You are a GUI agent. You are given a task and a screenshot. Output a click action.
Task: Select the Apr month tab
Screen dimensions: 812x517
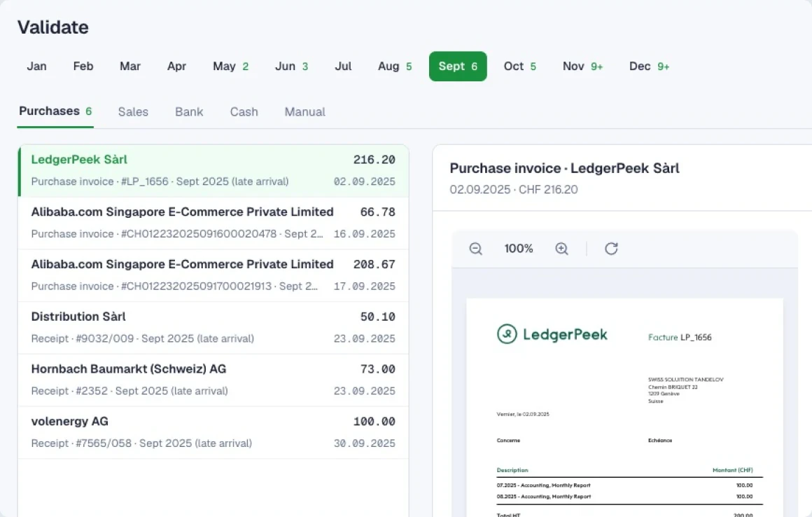pos(176,67)
